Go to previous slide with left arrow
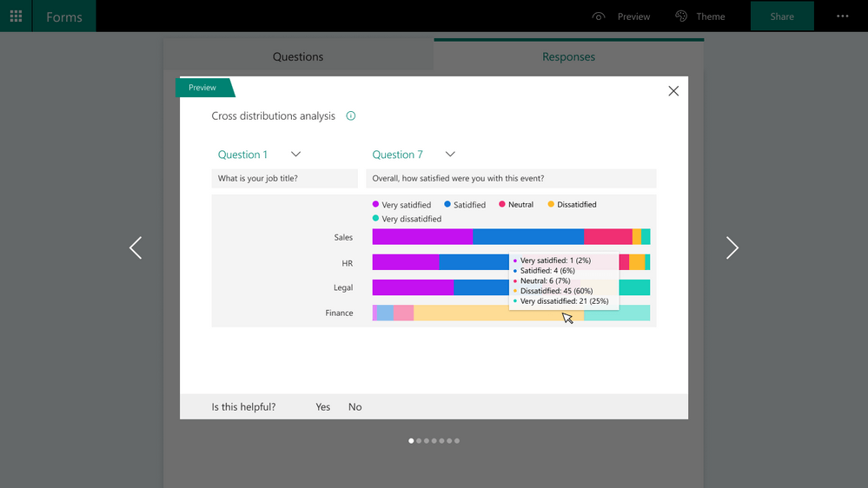 pos(136,247)
